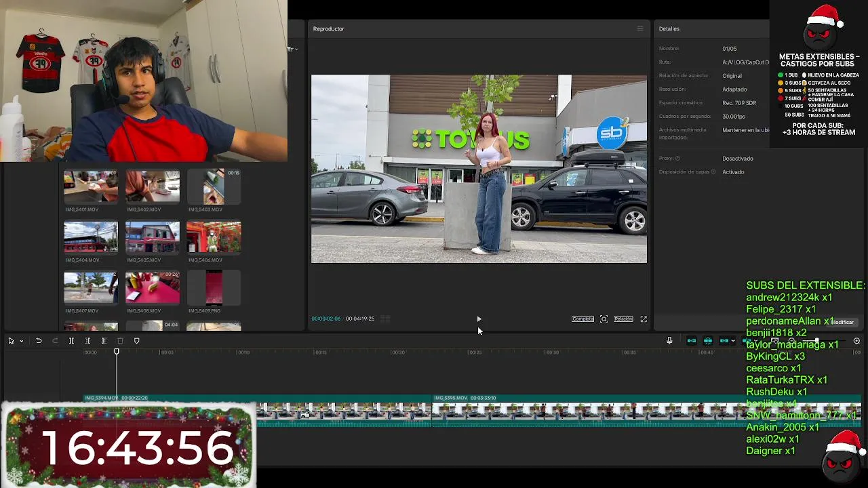
Task: Click the current timecode 00:00:02:06
Action: (326, 319)
